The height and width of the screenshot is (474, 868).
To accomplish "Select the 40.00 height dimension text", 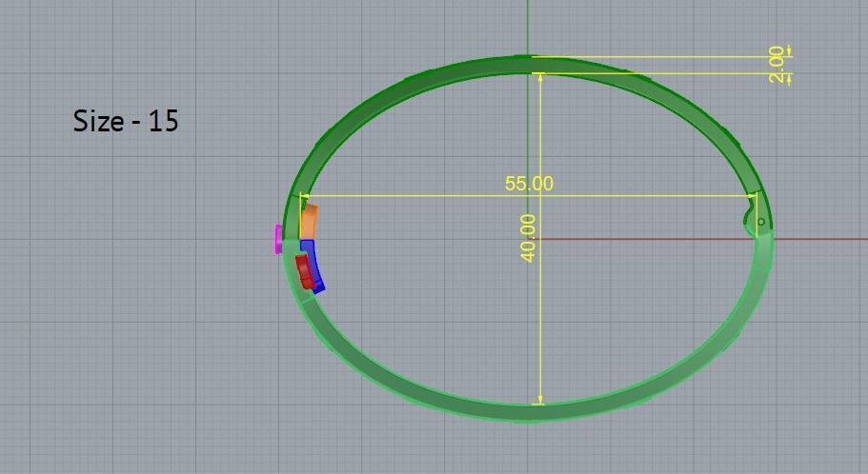I will [529, 238].
